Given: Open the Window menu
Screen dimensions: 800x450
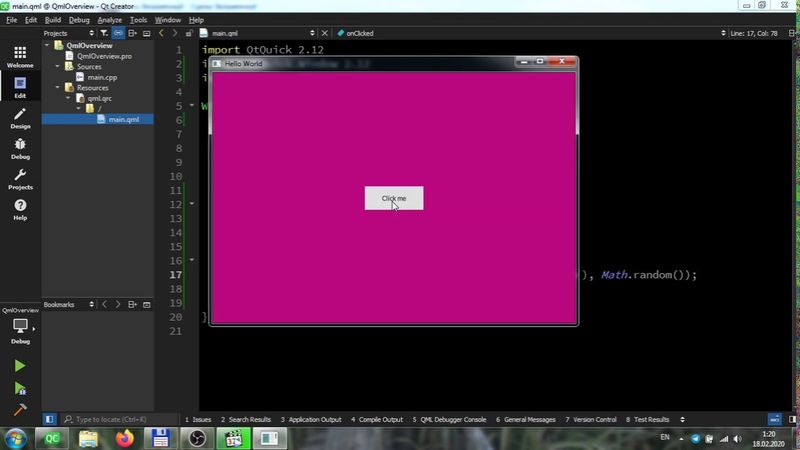Looking at the screenshot, I should coord(168,20).
